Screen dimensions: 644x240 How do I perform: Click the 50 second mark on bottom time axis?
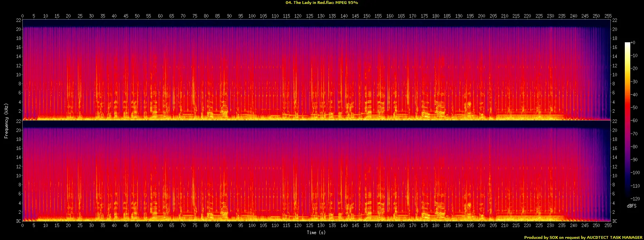point(137,226)
